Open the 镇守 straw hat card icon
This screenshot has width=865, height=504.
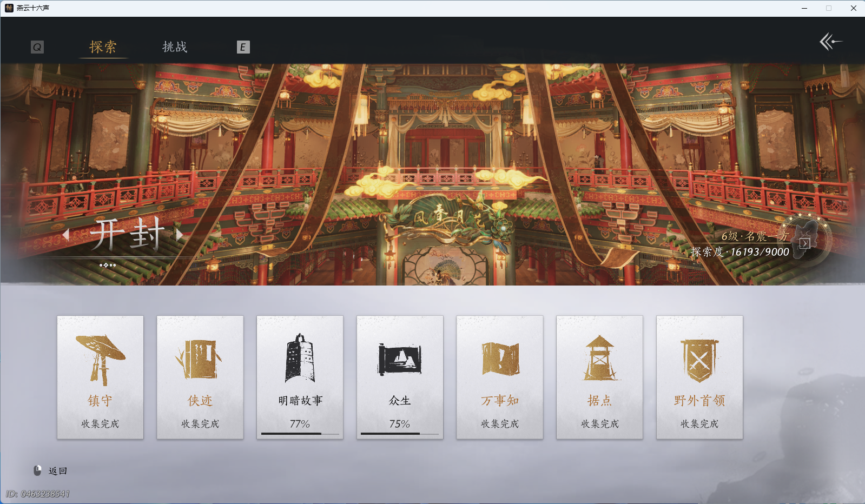tap(100, 359)
